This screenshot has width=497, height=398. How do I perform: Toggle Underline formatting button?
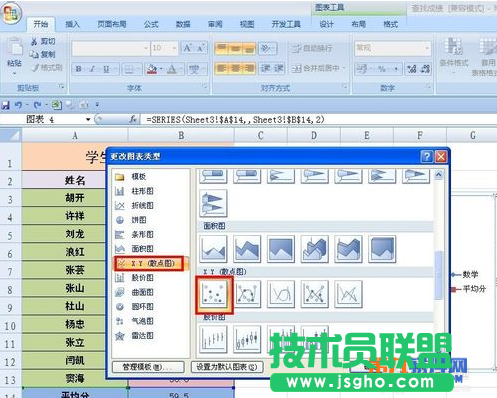(106, 69)
